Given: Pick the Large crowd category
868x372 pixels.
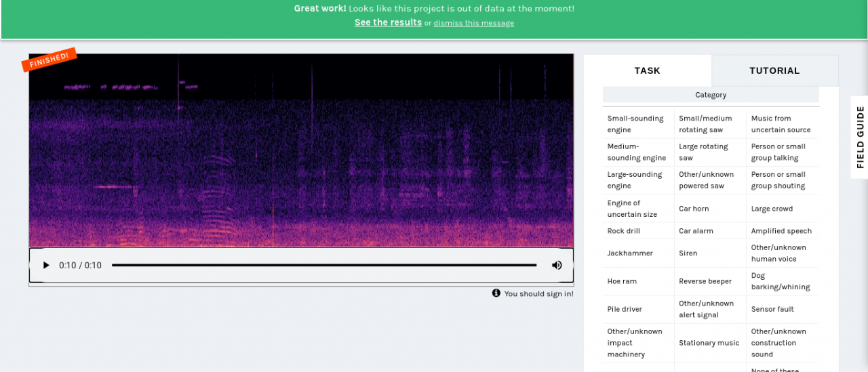Looking at the screenshot, I should coord(783,208).
